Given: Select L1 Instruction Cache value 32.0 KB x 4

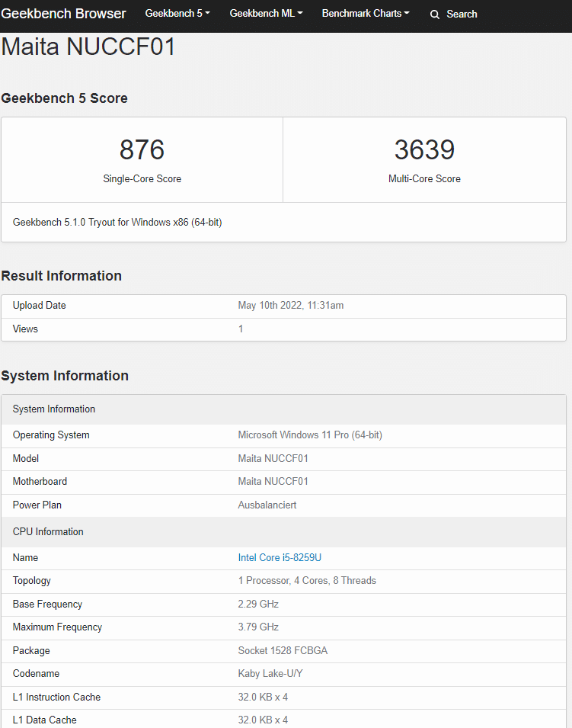Looking at the screenshot, I should tap(263, 698).
